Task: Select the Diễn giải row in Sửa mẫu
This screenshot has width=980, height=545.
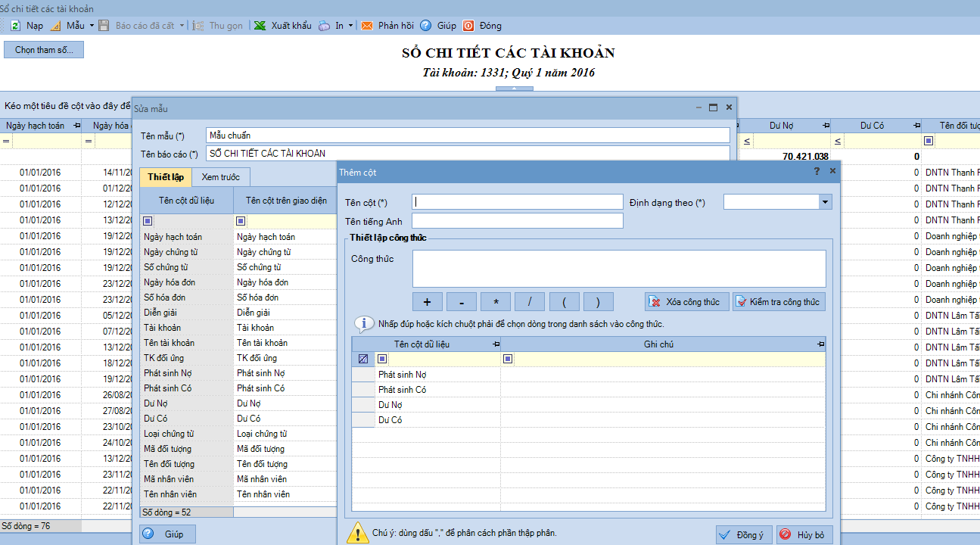Action: point(238,313)
